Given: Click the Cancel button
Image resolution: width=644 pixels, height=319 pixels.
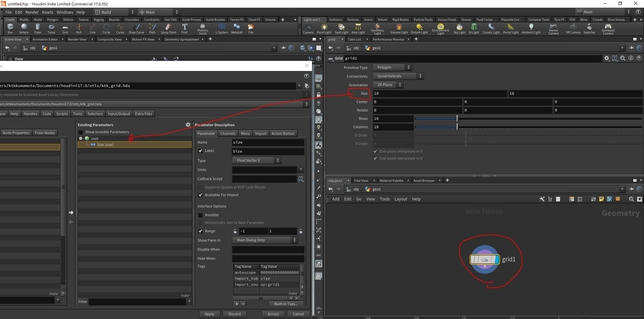Looking at the screenshot, I should (x=298, y=314).
